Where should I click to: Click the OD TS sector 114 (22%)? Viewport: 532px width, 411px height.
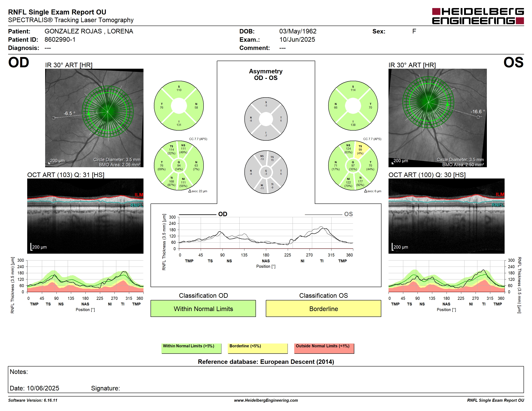171,150
